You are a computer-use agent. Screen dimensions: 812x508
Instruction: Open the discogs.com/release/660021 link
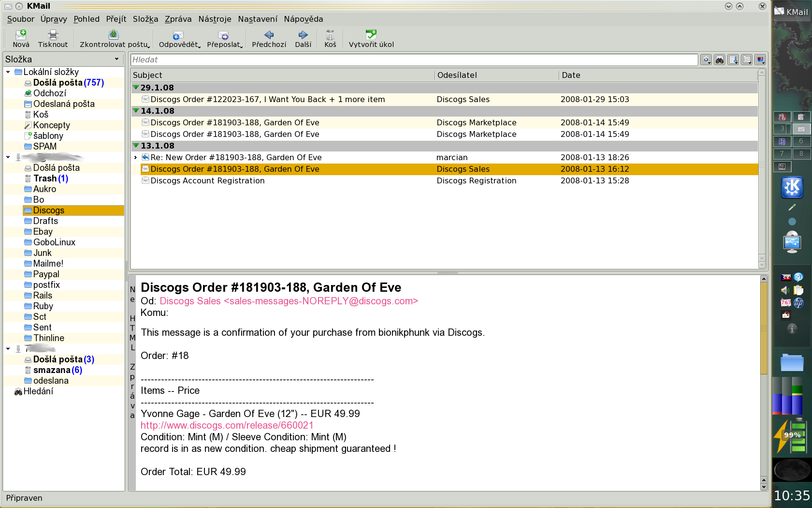pos(227,425)
